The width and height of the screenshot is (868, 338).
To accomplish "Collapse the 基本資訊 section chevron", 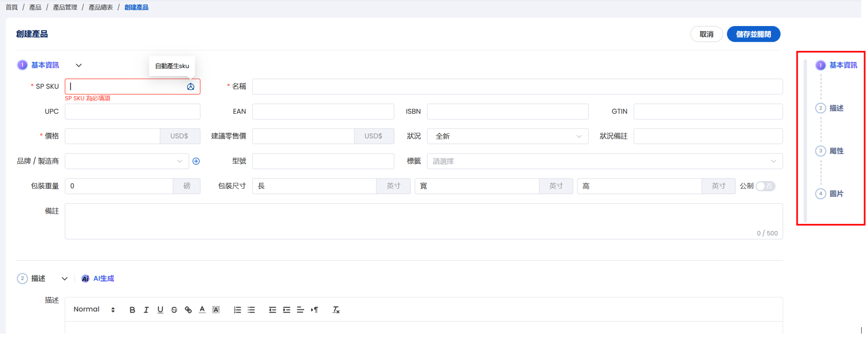I will pyautogui.click(x=79, y=65).
